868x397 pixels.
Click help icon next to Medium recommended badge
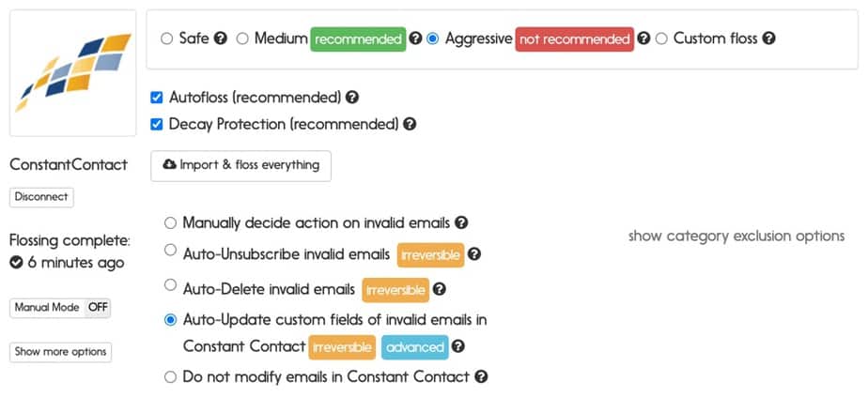(x=416, y=38)
